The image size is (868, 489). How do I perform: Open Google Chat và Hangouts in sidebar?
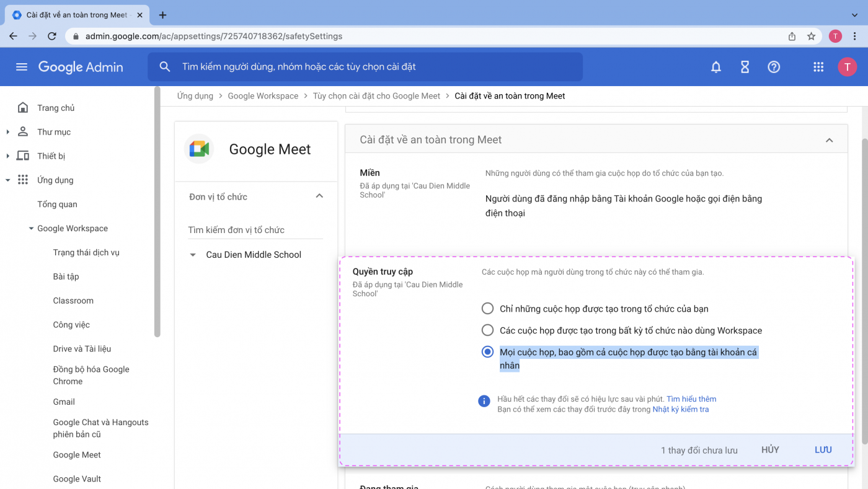click(100, 428)
